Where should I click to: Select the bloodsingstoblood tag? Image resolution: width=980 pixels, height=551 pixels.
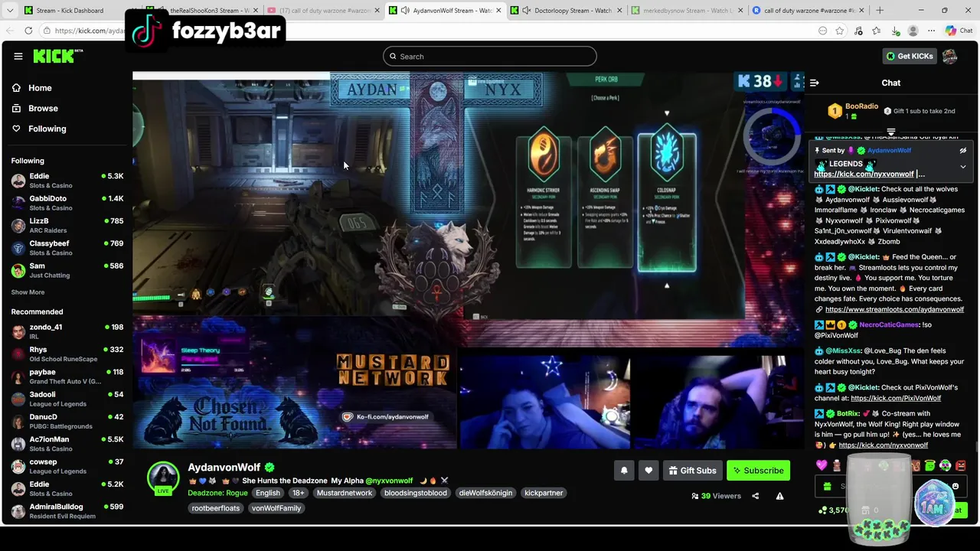click(416, 493)
